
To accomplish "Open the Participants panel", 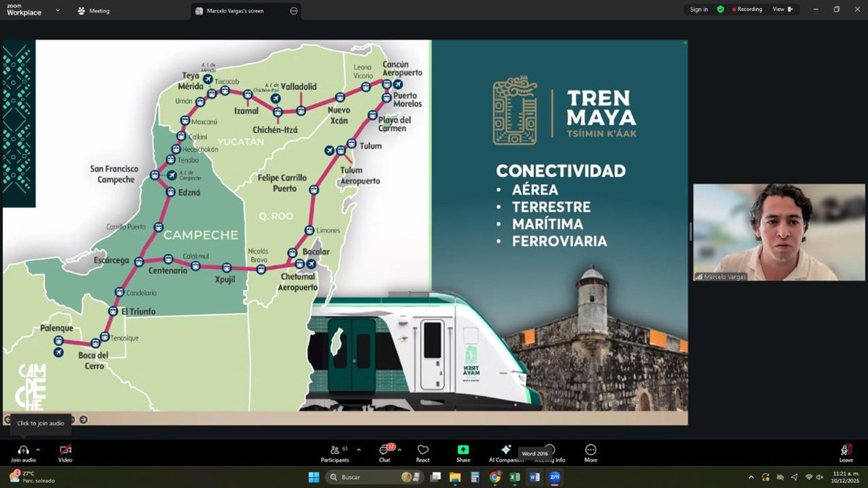I will click(x=335, y=453).
